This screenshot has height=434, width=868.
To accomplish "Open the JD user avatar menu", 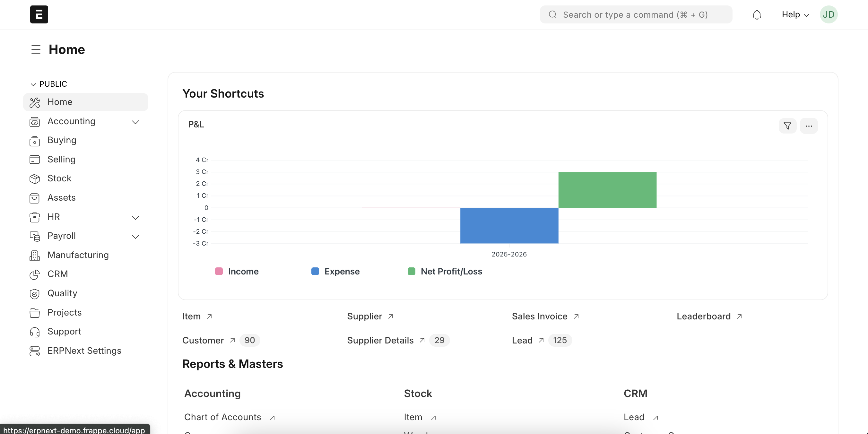I will 829,14.
